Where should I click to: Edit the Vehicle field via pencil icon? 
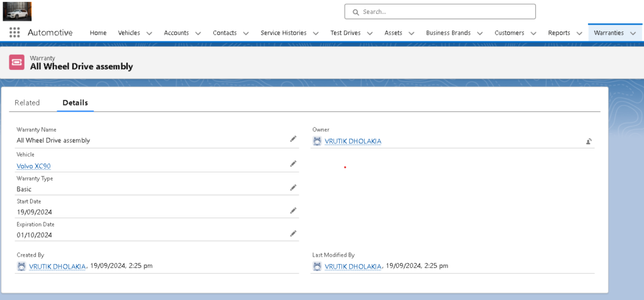pos(293,164)
